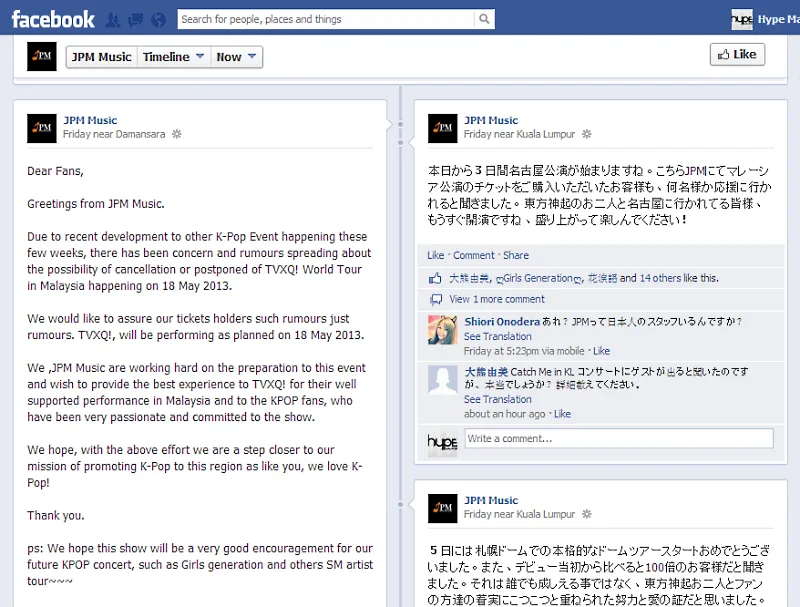This screenshot has height=607, width=800.
Task: Like the JPM Music page
Action: pos(737,55)
